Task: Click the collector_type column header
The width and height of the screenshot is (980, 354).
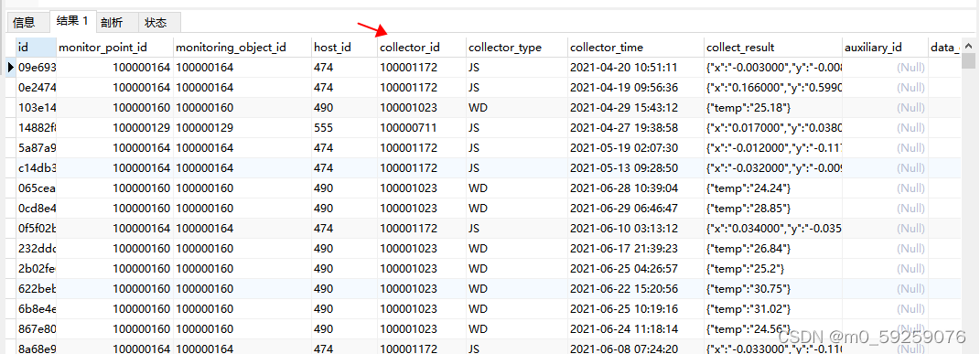Action: pyautogui.click(x=517, y=48)
